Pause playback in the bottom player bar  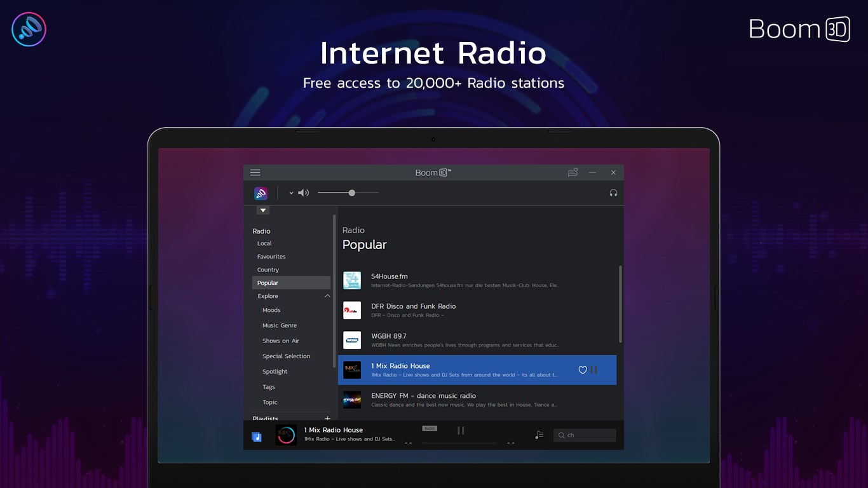(x=461, y=430)
